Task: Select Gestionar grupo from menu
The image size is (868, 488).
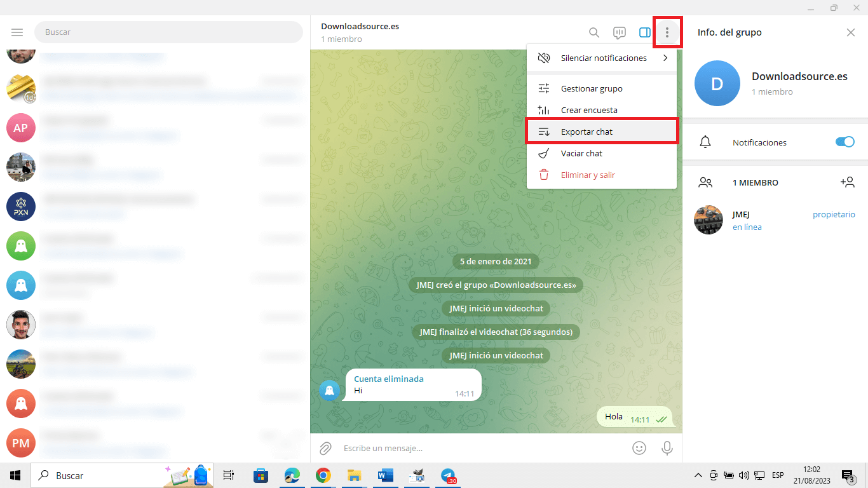Action: pos(602,88)
